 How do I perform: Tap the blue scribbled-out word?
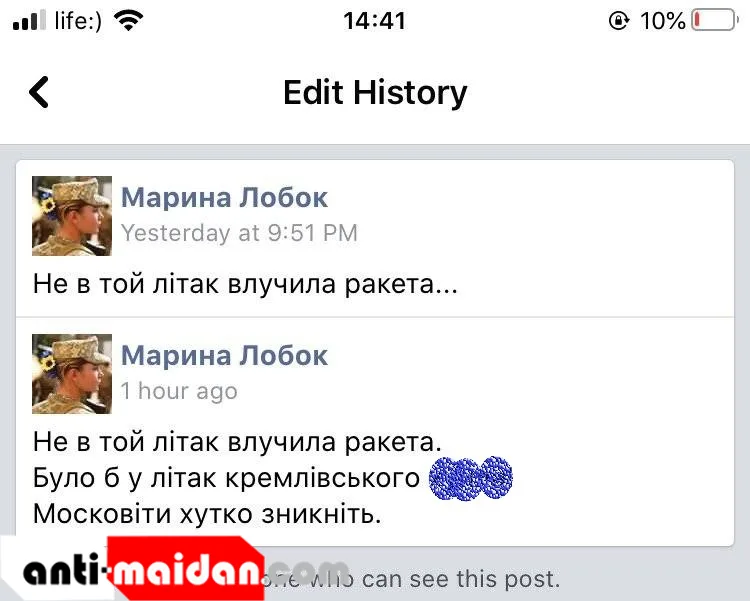(x=471, y=479)
